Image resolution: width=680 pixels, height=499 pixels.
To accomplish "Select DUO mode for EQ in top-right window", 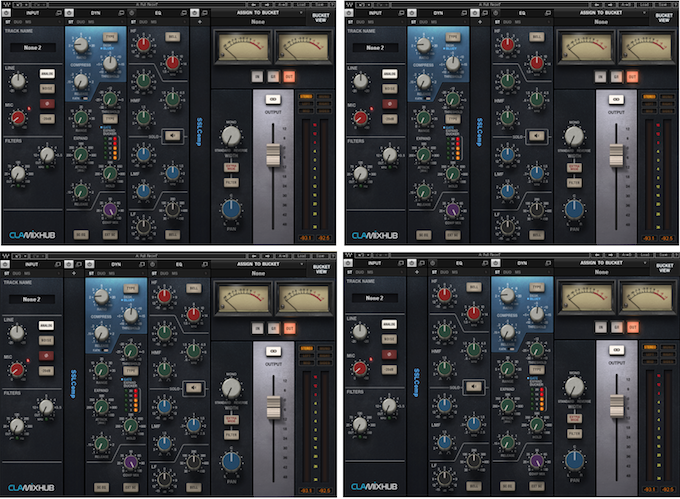I will [x=508, y=22].
